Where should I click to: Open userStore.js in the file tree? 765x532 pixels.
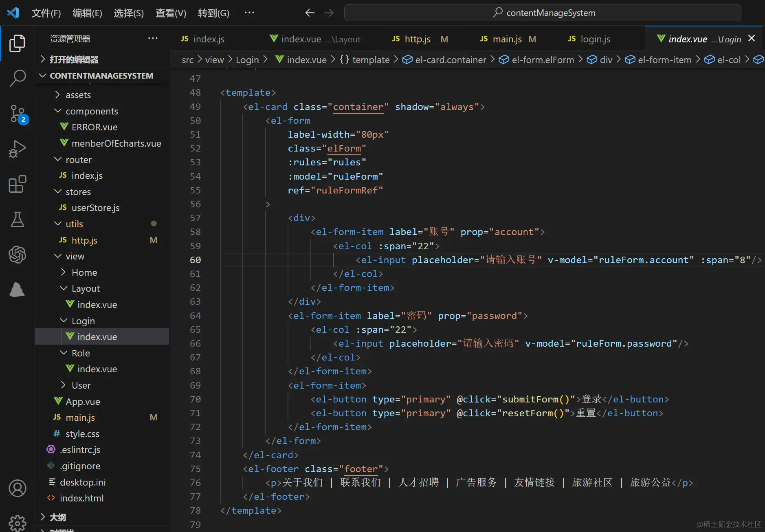[95, 208]
